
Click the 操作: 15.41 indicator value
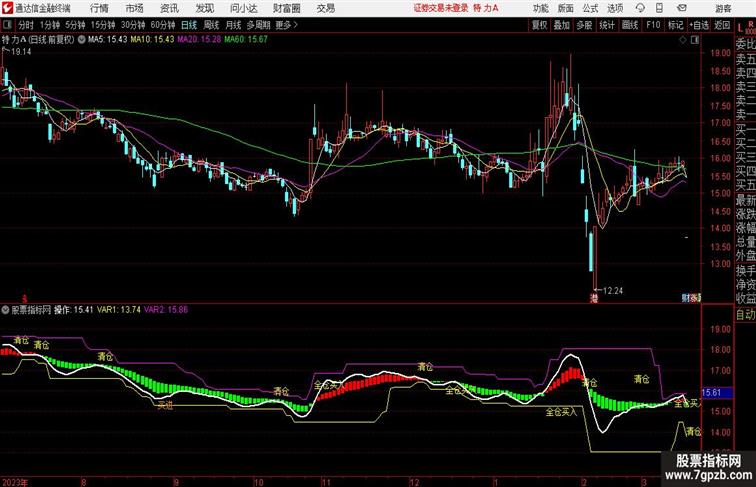coord(73,310)
